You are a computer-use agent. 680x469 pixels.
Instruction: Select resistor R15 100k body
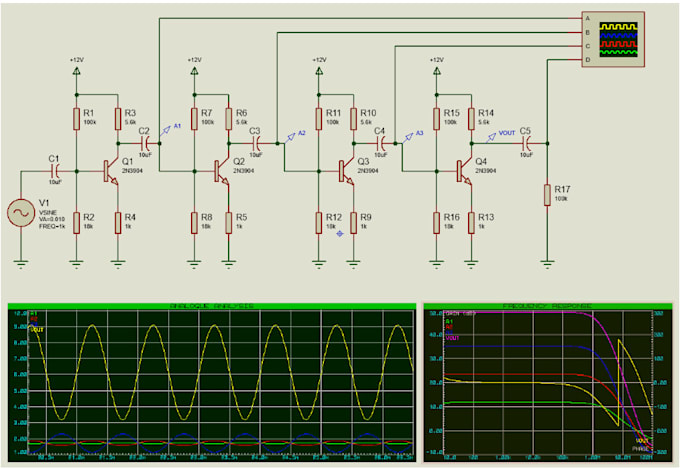[x=437, y=119]
